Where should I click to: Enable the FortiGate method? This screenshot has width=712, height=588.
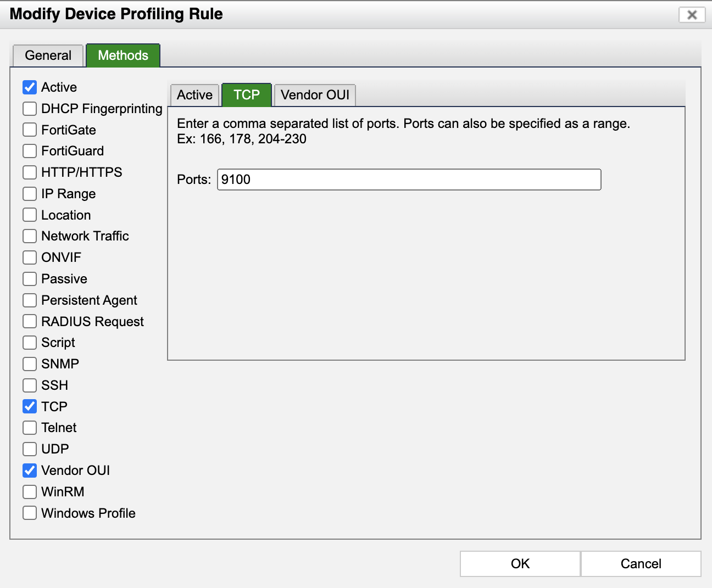(x=30, y=130)
